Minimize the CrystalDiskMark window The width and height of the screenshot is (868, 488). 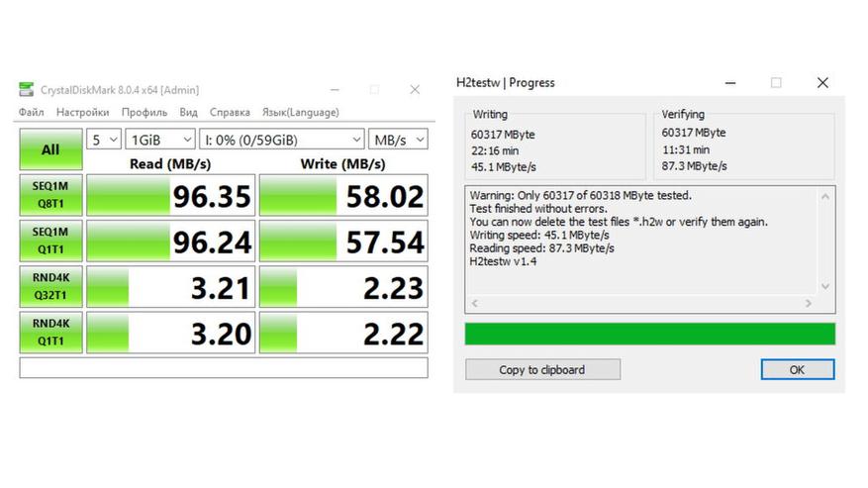coord(335,90)
